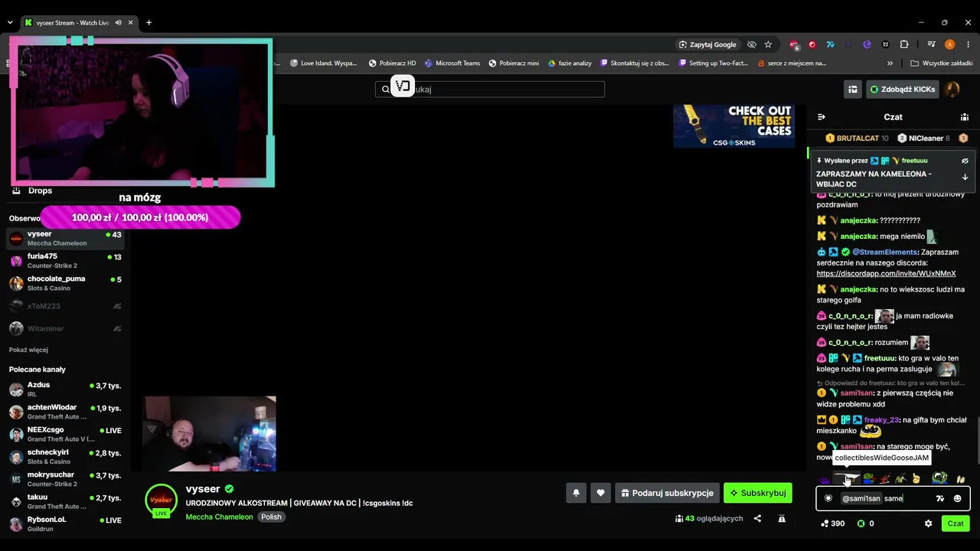Screen dimensions: 980x551
Task: Open recommended channel achtenWlodar
Action: pyautogui.click(x=65, y=412)
